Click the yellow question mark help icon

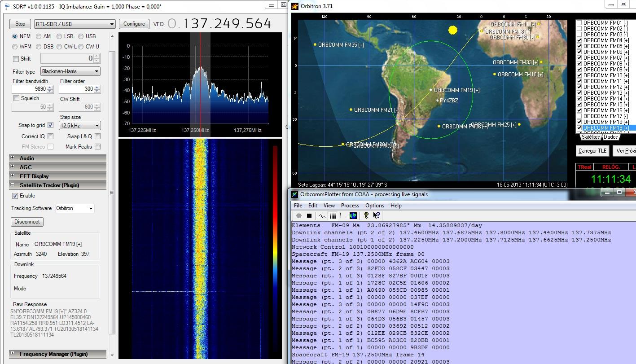[x=366, y=216]
